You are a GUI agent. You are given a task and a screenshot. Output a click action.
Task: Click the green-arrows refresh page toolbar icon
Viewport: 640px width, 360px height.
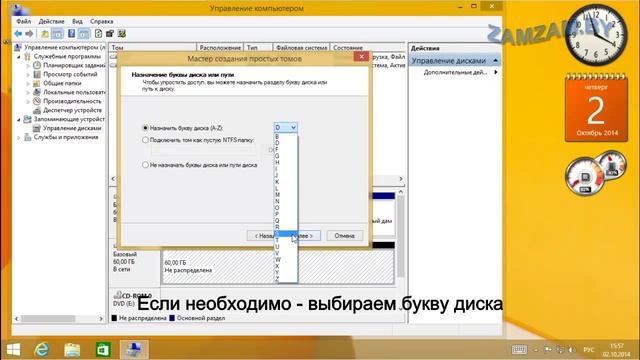[98, 34]
